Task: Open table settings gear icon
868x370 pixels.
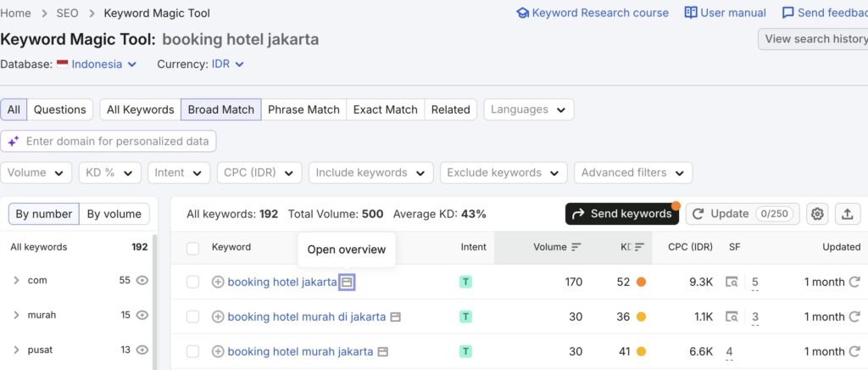Action: [x=817, y=214]
